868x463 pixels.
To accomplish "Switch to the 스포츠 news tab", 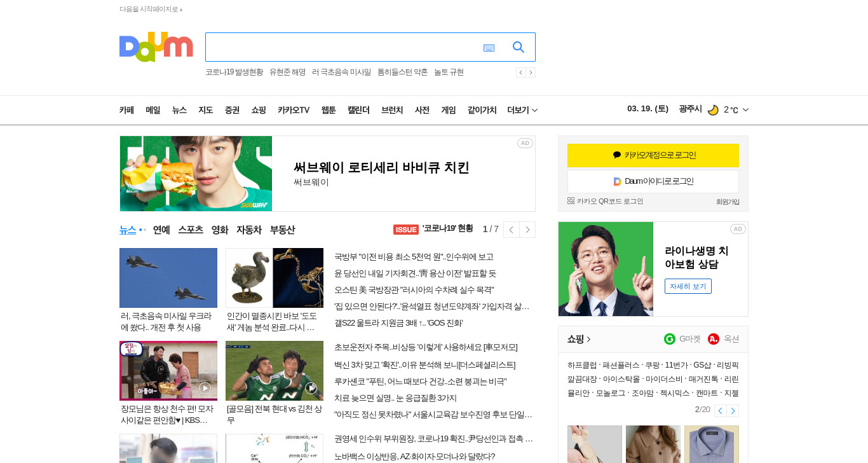I will 191,230.
